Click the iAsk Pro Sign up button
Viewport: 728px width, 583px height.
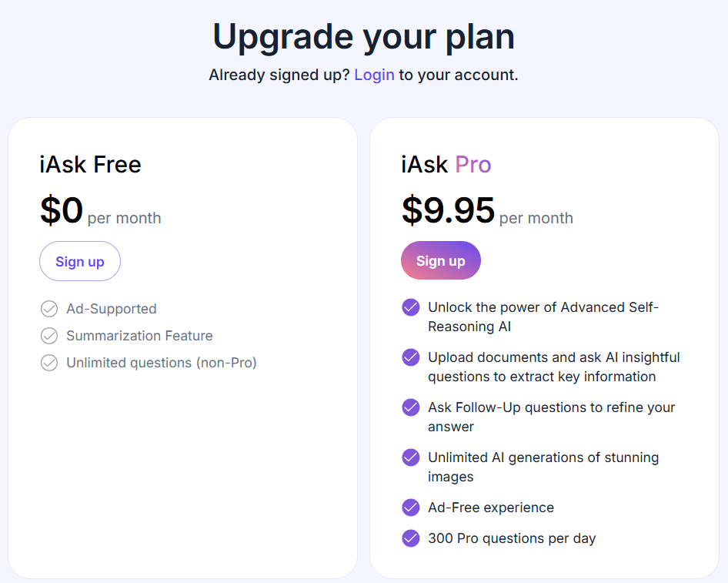(x=441, y=260)
